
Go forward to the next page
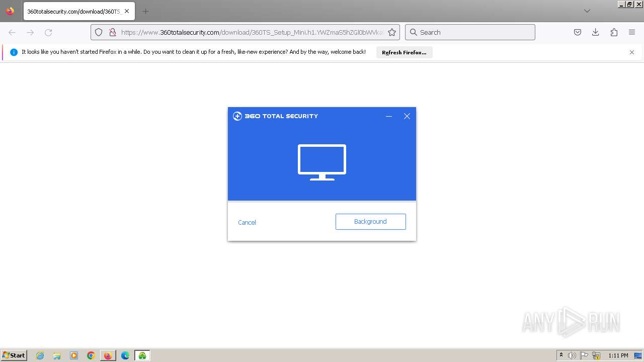(30, 32)
